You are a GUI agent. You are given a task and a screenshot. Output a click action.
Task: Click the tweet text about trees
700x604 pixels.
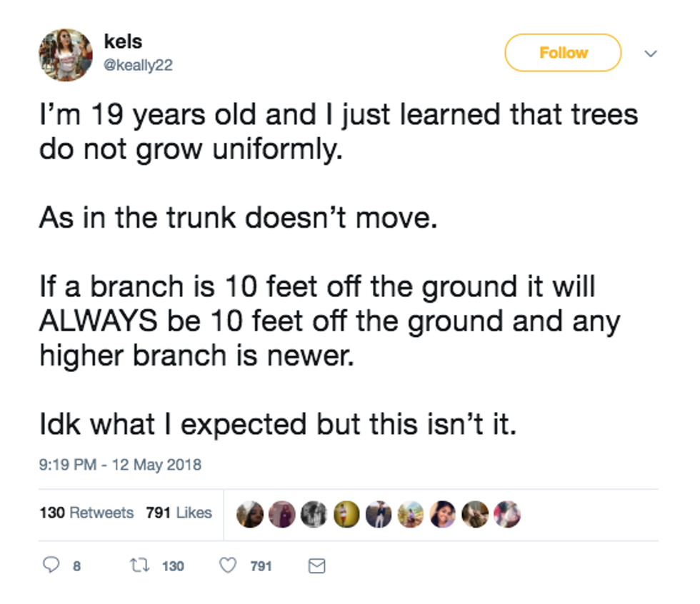coord(339,269)
